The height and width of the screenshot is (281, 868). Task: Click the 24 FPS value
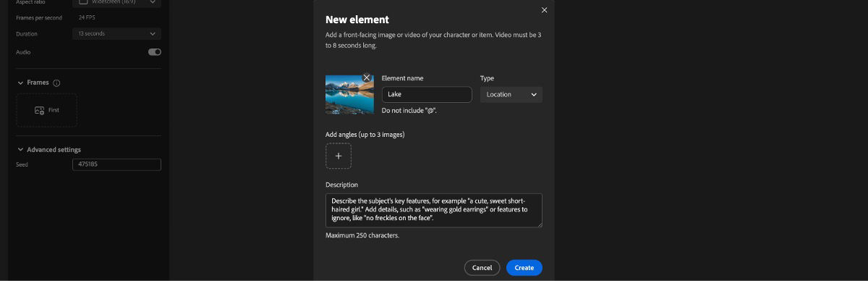click(87, 17)
